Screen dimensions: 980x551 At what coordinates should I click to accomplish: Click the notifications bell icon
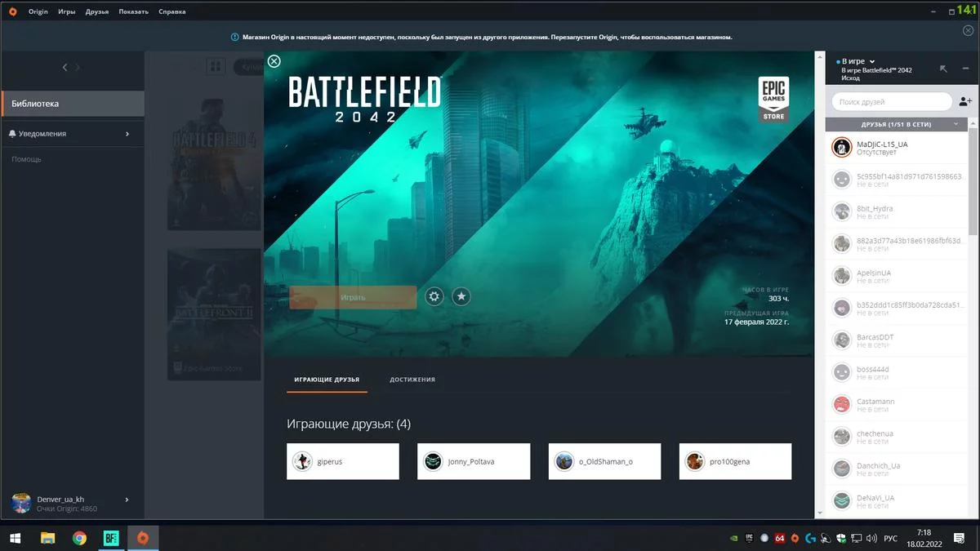click(12, 134)
